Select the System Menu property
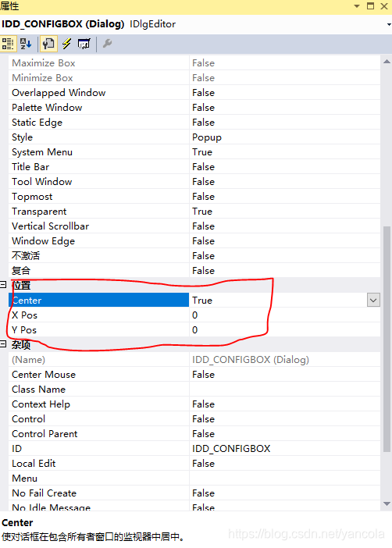The height and width of the screenshot is (548, 392). [98, 152]
